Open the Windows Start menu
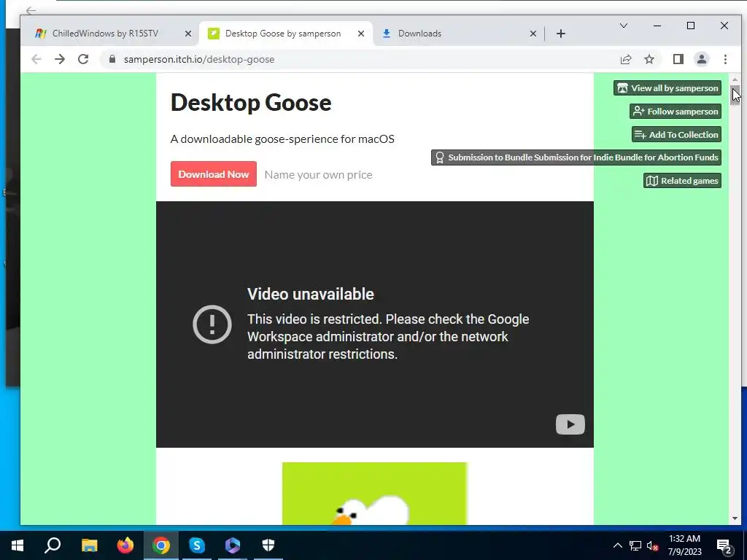 click(18, 545)
